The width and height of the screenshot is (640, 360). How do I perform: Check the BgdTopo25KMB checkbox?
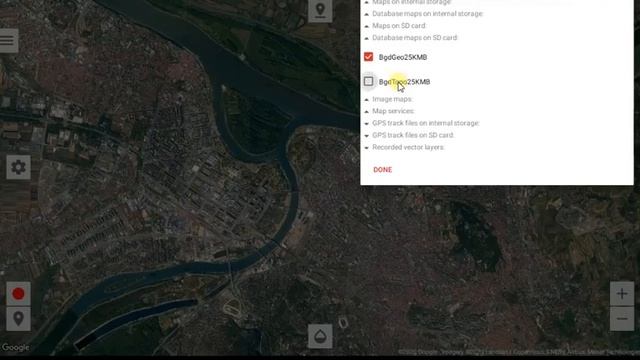[x=369, y=81]
